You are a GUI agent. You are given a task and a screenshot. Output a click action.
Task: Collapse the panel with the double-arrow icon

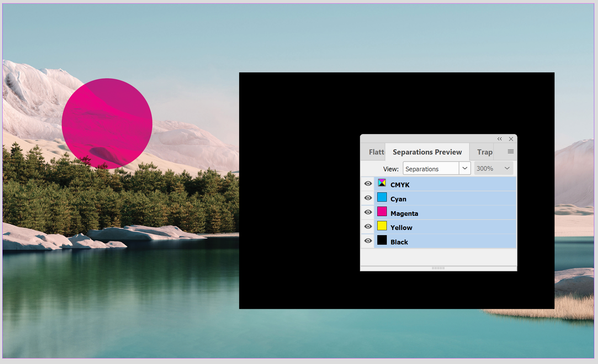point(499,139)
